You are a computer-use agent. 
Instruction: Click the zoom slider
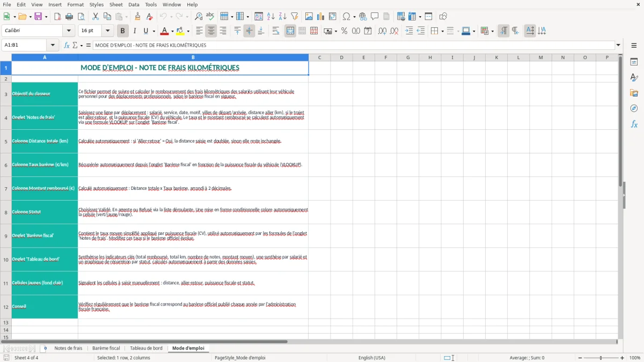click(601, 358)
